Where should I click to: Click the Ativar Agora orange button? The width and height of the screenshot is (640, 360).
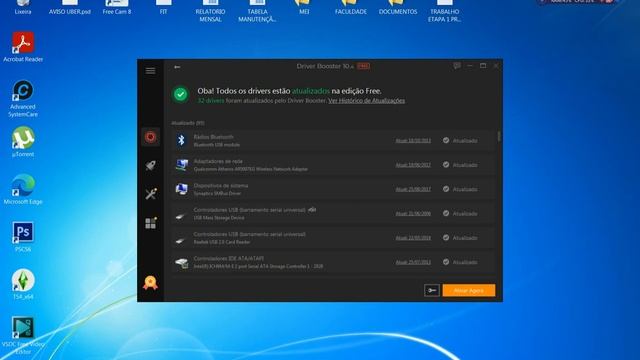[x=469, y=290]
